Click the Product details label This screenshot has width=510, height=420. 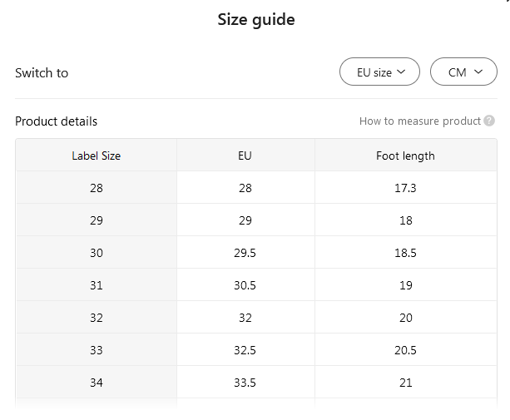point(57,121)
